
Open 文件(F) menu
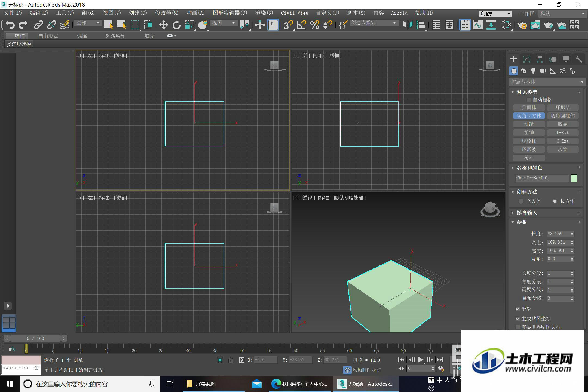point(13,13)
